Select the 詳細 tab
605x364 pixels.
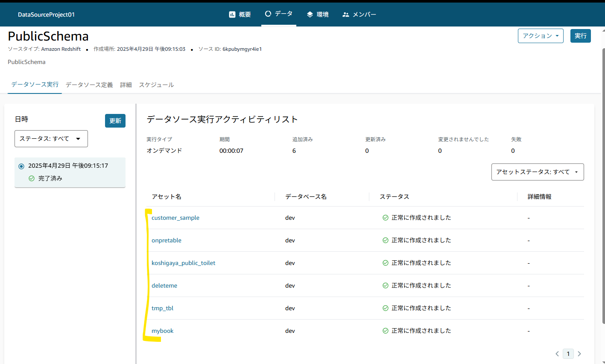(x=126, y=85)
